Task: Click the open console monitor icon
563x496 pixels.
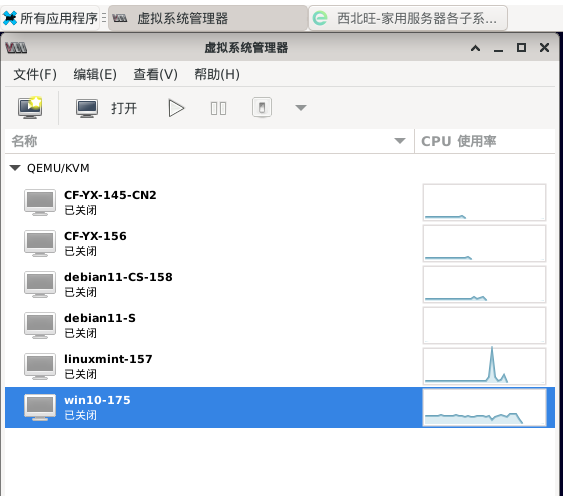Action: click(x=87, y=108)
